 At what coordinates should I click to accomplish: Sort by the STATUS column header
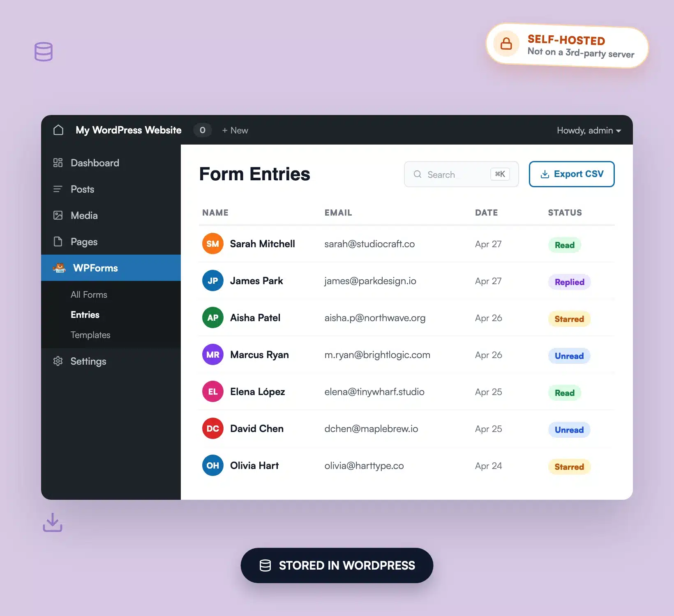[x=565, y=212]
